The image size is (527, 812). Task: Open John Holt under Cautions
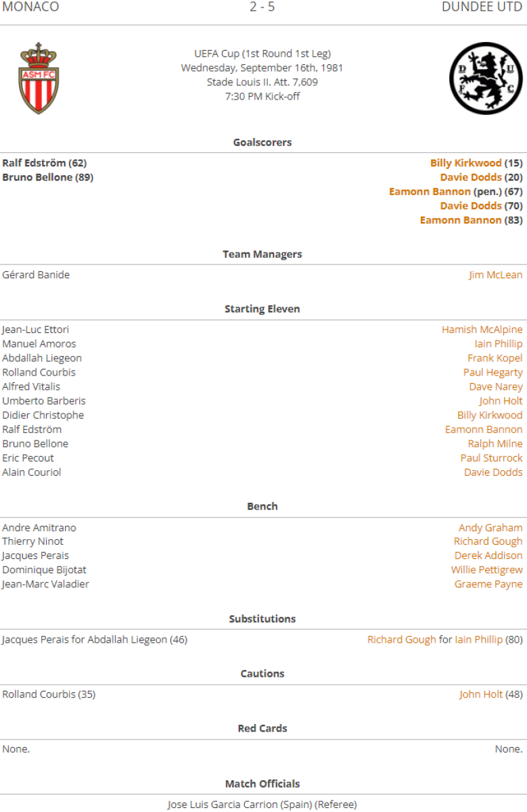(480, 694)
